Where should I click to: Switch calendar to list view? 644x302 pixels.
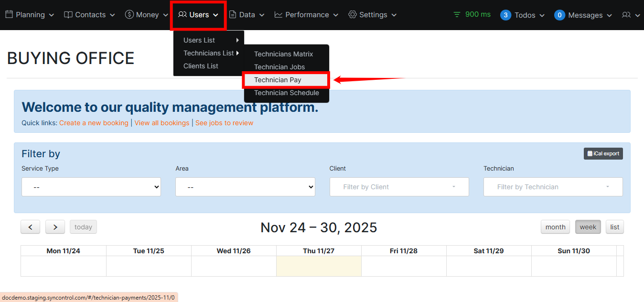coord(614,227)
